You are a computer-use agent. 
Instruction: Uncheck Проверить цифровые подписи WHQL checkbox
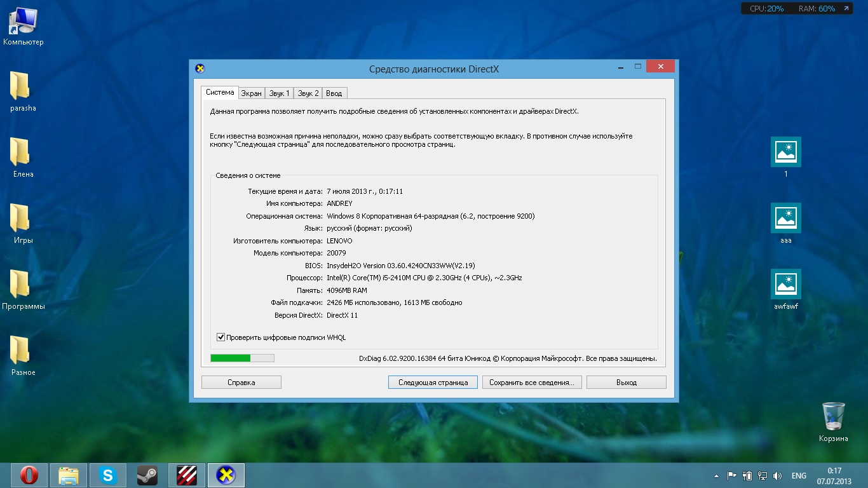tap(221, 337)
